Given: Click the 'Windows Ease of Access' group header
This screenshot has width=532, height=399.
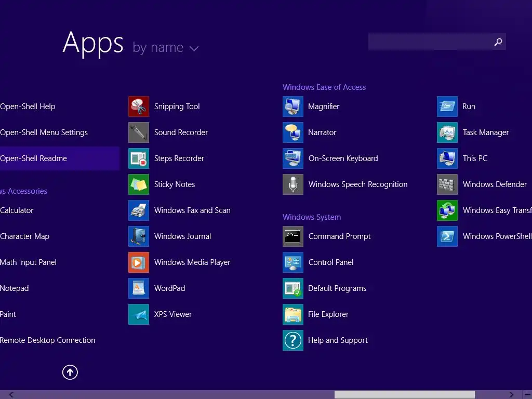Looking at the screenshot, I should (324, 87).
